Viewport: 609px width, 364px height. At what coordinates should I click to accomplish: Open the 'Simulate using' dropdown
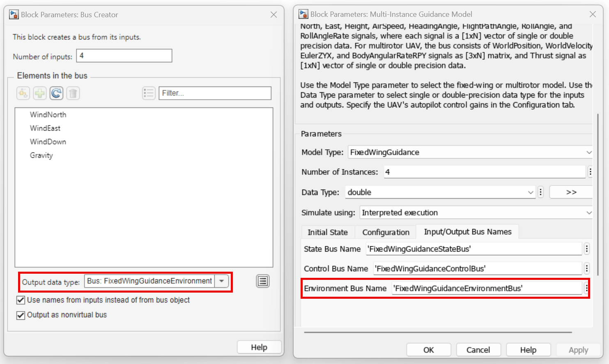(x=589, y=213)
